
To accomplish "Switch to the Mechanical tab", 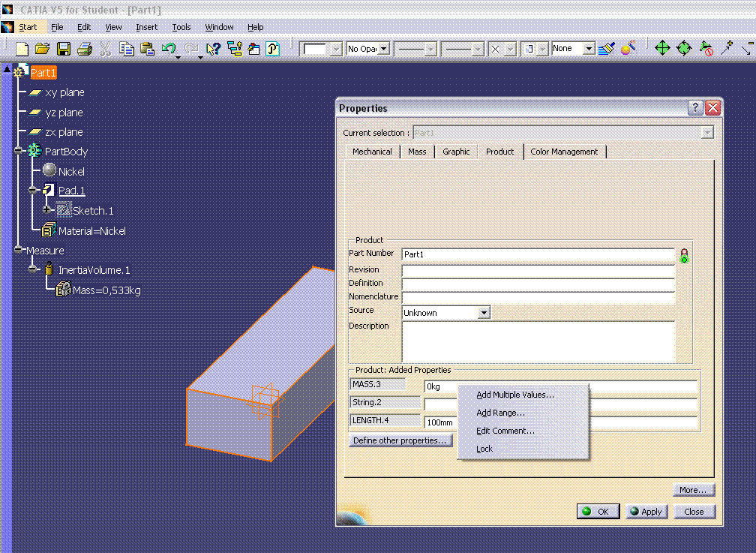I will [x=372, y=152].
